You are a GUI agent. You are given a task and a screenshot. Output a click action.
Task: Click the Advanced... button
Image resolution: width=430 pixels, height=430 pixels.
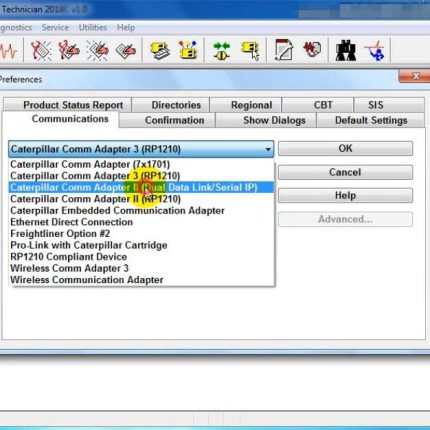coord(345,219)
